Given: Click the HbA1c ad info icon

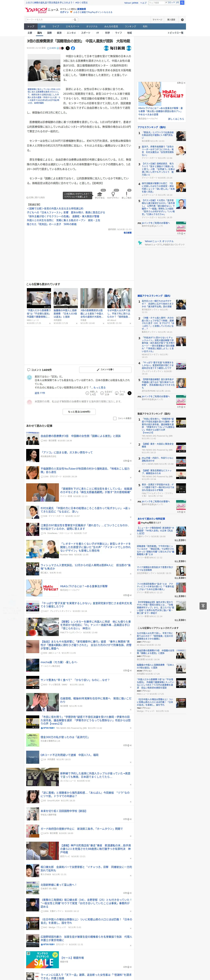Looking at the screenshot, I should (182, 83).
